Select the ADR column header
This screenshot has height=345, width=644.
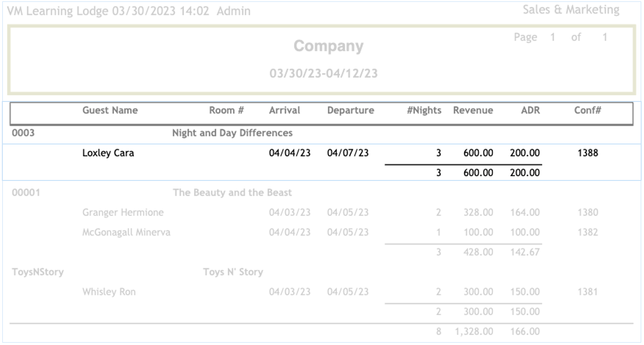(x=530, y=110)
